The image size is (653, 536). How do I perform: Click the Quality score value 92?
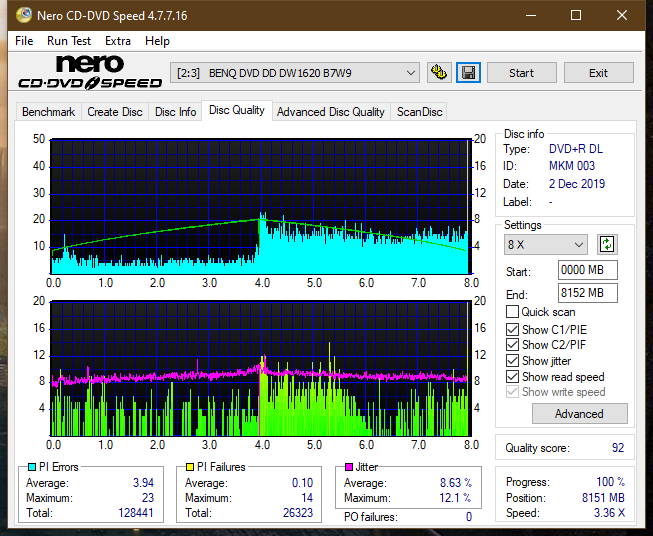point(618,448)
